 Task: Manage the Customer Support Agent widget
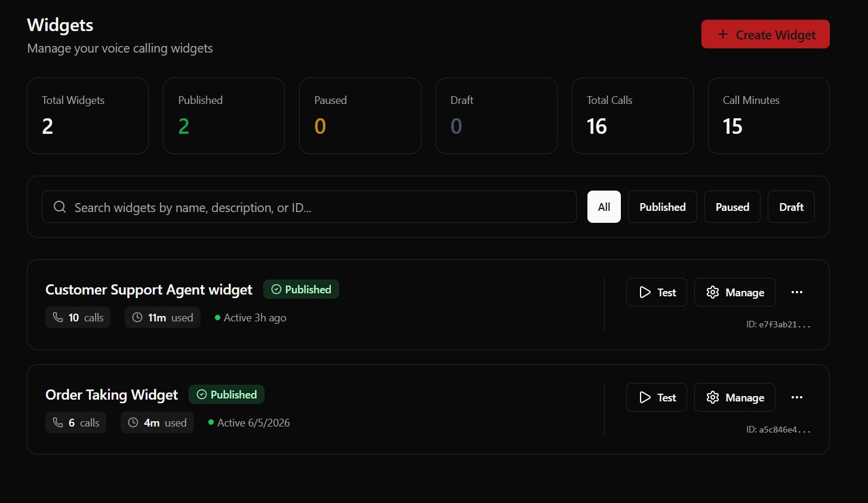tap(735, 292)
